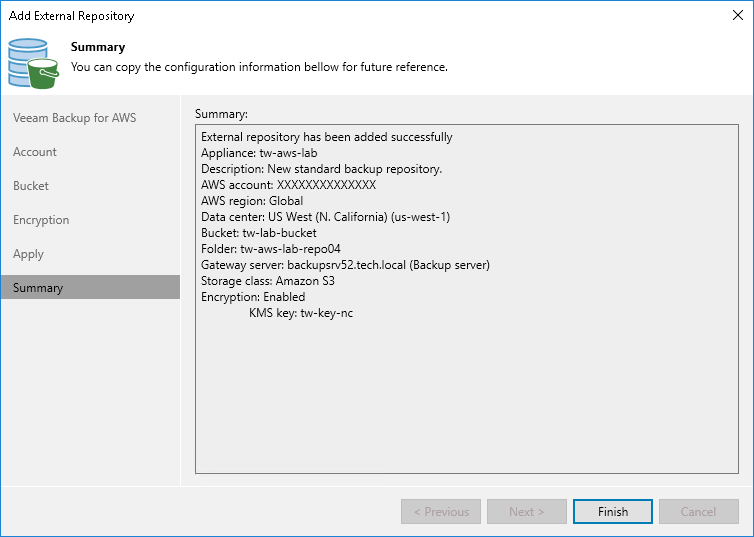Click the 'Add External Repository' window title
The width and height of the screenshot is (754, 537).
(x=72, y=16)
